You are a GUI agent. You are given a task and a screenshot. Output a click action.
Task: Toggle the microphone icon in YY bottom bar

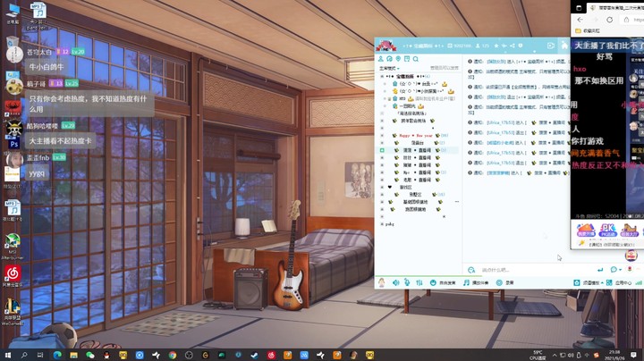407,282
